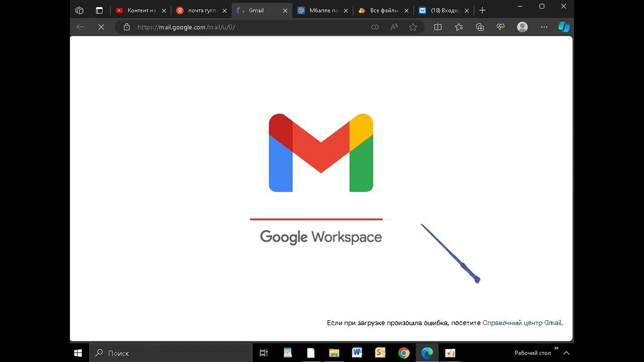The height and width of the screenshot is (362, 644).
Task: Open the tracking prevention icon in address bar
Action: coord(375,27)
